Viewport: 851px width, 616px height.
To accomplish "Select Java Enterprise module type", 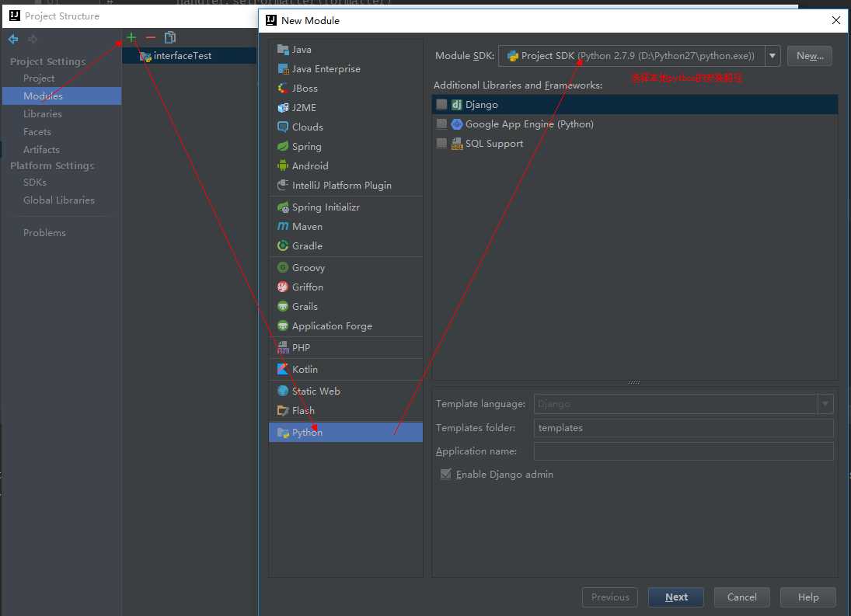I will pos(346,69).
